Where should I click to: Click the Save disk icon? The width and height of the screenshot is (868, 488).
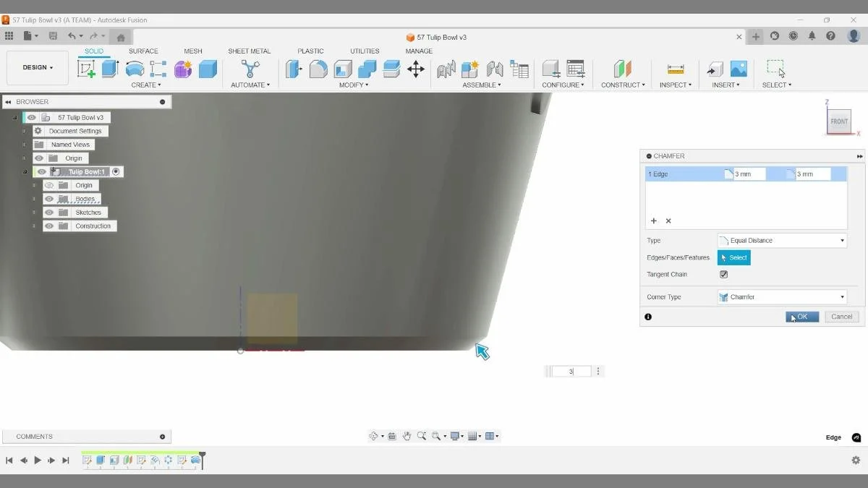tap(53, 36)
